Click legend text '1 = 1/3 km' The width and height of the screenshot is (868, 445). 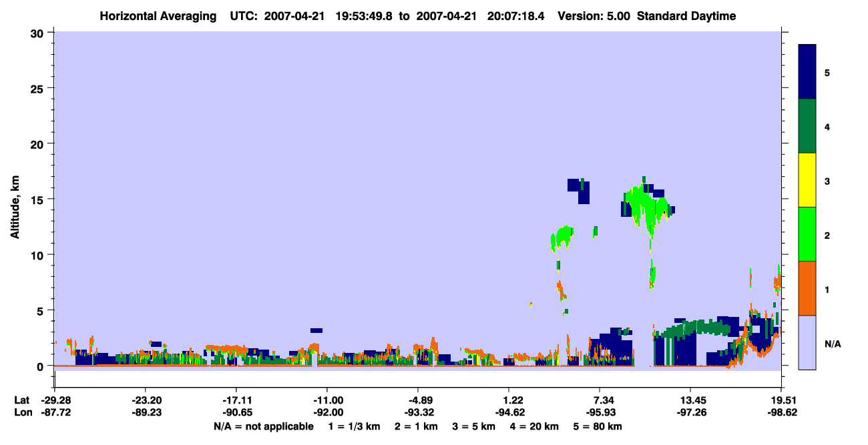pyautogui.click(x=354, y=426)
